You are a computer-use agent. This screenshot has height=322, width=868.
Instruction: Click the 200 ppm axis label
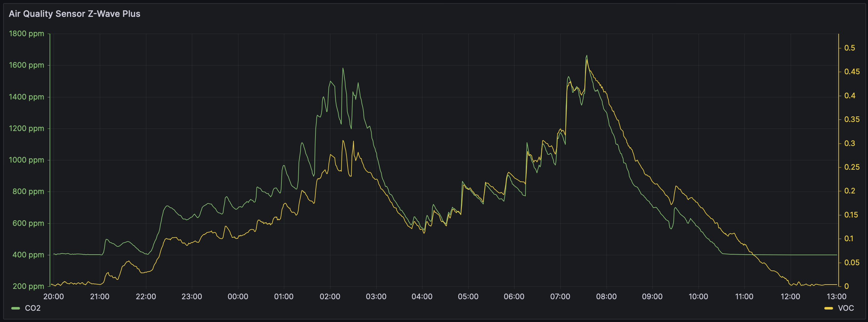point(28,286)
